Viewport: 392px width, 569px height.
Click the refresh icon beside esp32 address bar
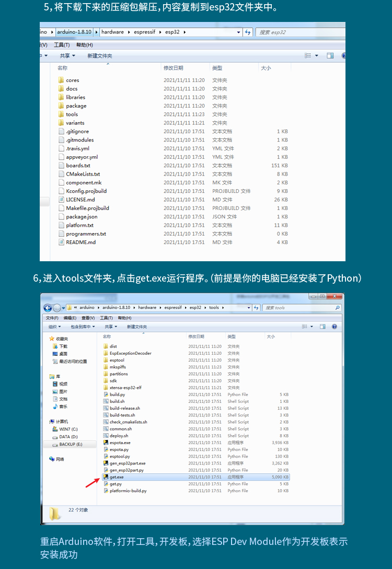(248, 32)
